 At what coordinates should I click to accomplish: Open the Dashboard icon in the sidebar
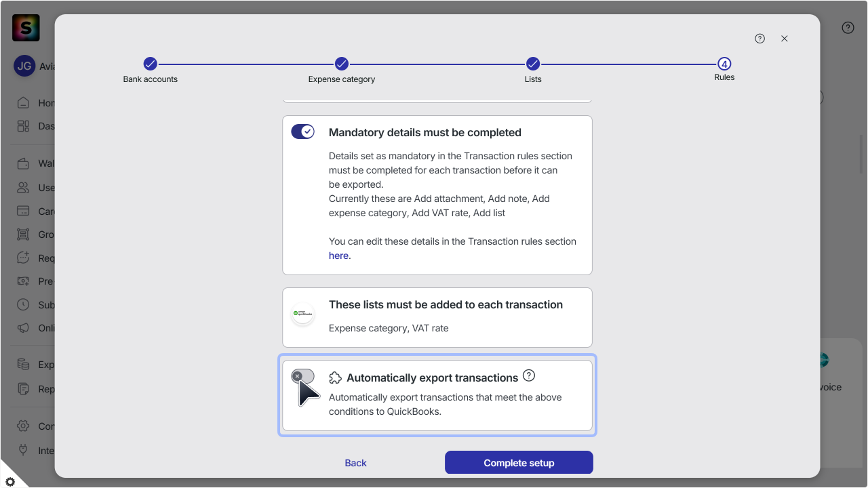[24, 126]
